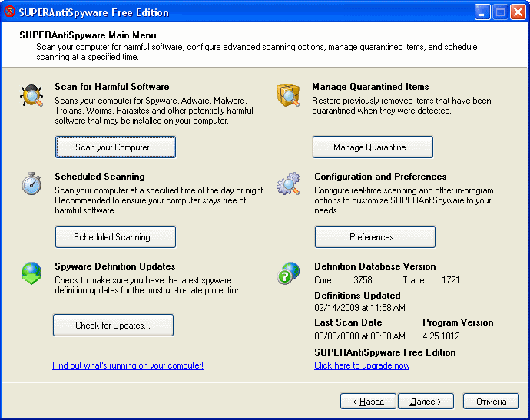Cancel with the Отмена button
This screenshot has width=530, height=420.
coord(491,401)
